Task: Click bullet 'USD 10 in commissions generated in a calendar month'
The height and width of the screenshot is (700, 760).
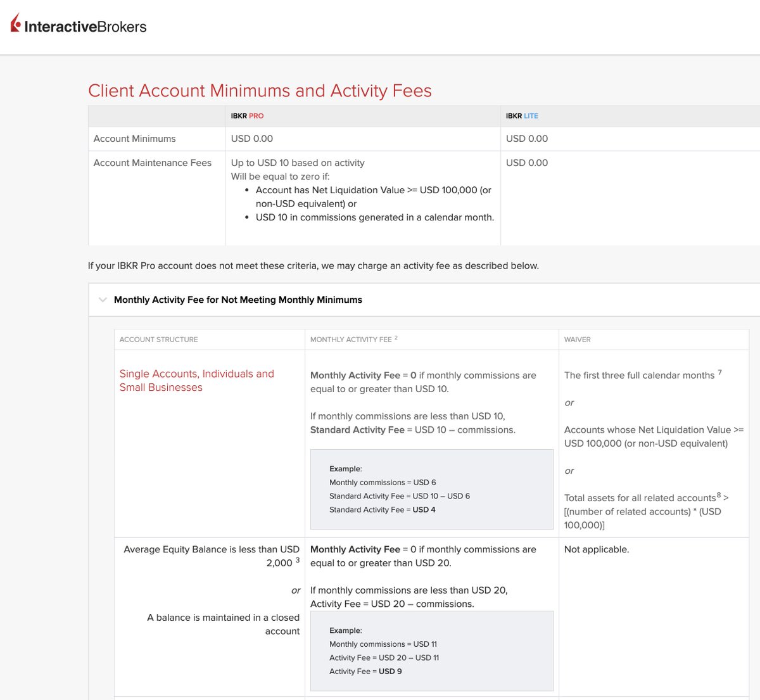Action: click(x=375, y=217)
